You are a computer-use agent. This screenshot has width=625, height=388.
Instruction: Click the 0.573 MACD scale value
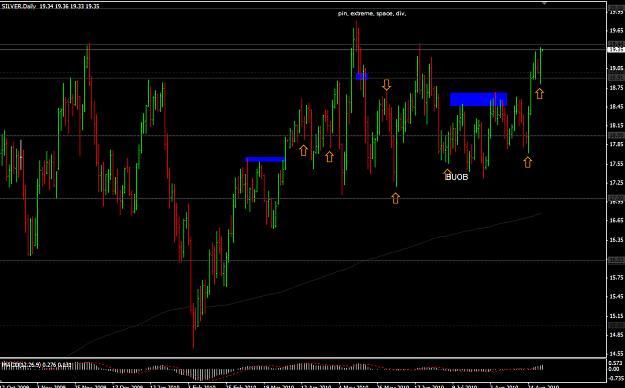click(614, 363)
